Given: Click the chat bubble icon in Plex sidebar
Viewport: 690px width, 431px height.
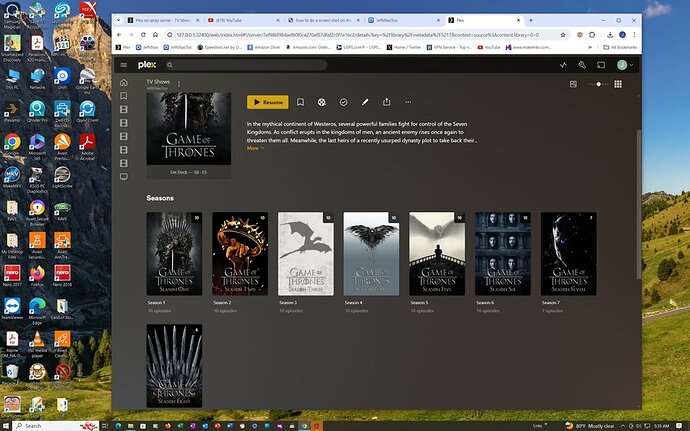Looking at the screenshot, I should [x=124, y=177].
